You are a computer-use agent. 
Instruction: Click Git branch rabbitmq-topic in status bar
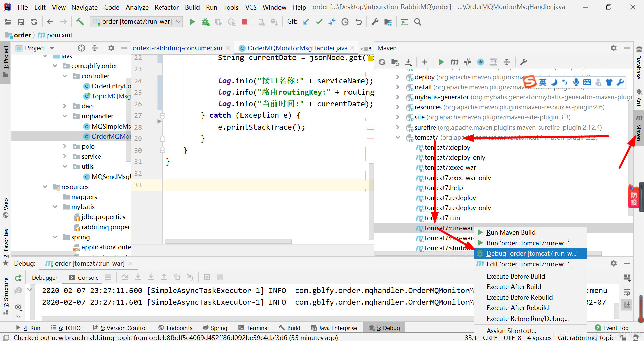586,338
